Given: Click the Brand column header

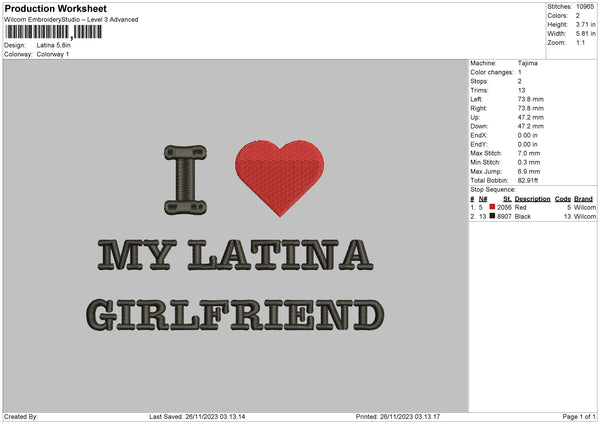Looking at the screenshot, I should pyautogui.click(x=583, y=198).
